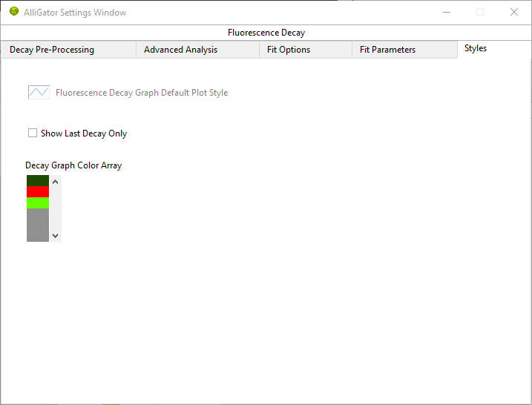Minimize the AlliGator Settings Window

point(447,12)
